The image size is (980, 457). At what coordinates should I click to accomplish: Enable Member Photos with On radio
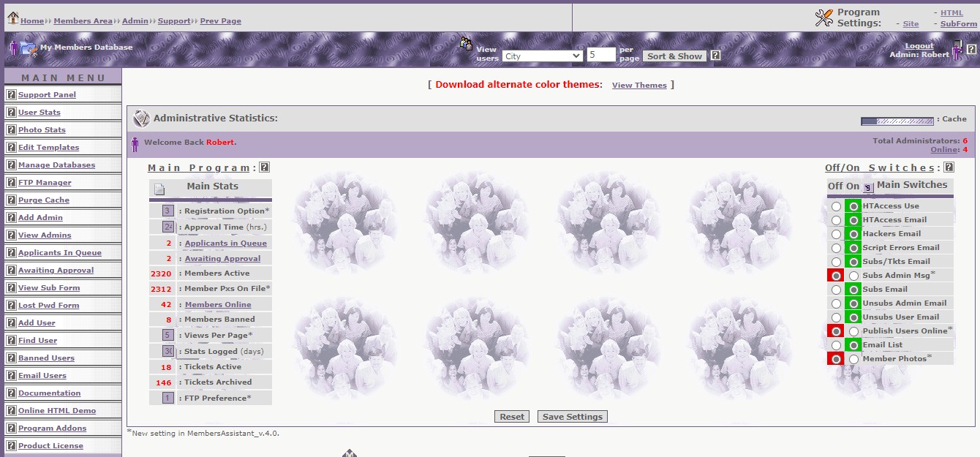[853, 359]
